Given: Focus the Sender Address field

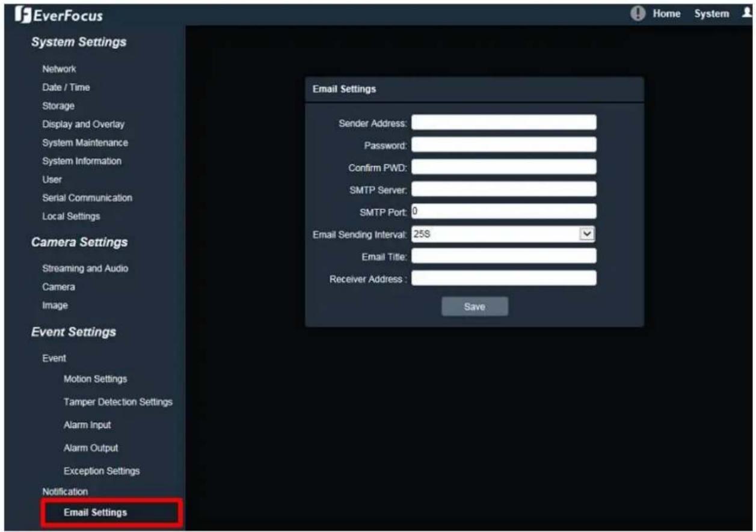Looking at the screenshot, I should pos(504,123).
